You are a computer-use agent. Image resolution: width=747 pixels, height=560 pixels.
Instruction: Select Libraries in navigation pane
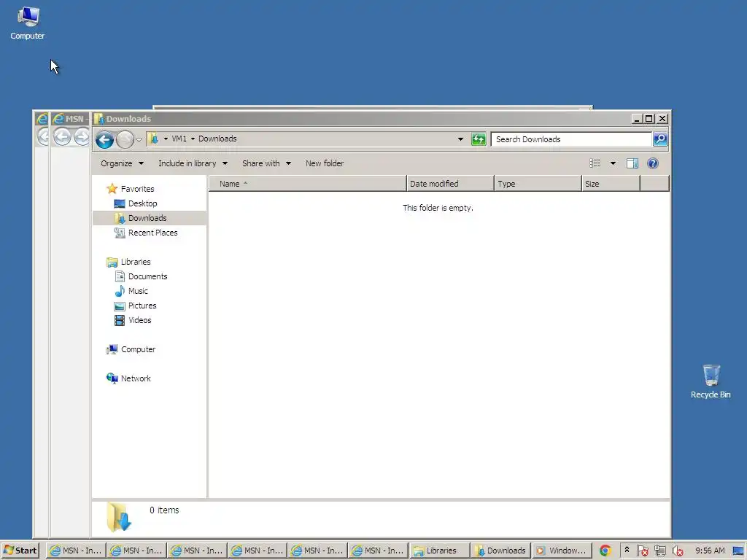[x=135, y=262]
